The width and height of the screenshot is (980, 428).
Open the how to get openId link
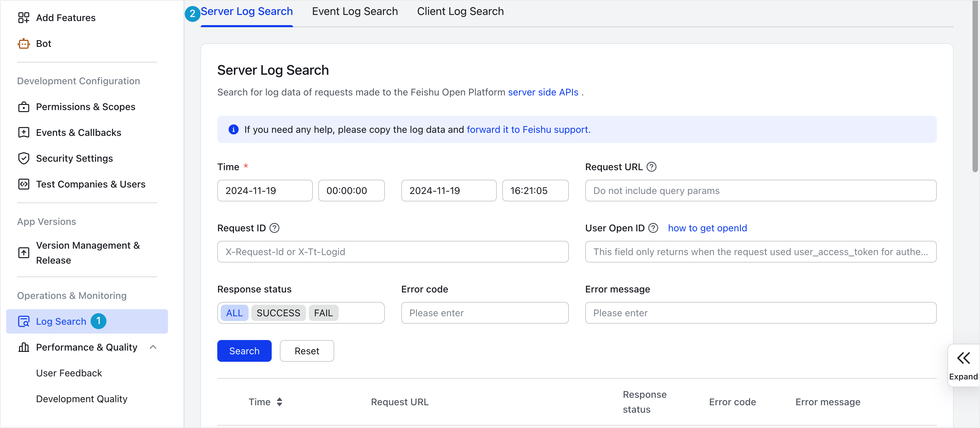707,228
